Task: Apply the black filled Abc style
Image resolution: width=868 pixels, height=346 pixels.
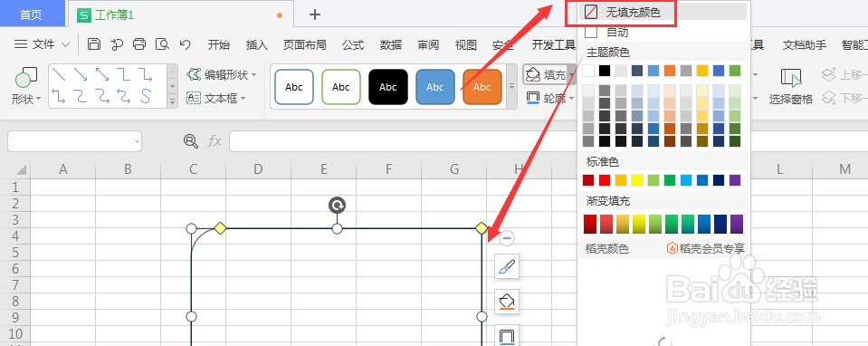Action: point(388,87)
